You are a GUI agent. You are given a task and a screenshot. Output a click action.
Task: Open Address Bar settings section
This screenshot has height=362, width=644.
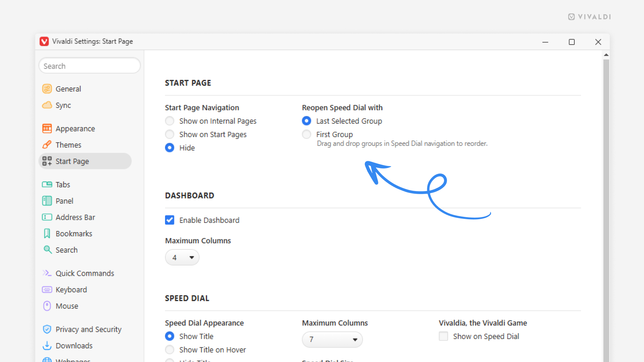click(x=85, y=217)
